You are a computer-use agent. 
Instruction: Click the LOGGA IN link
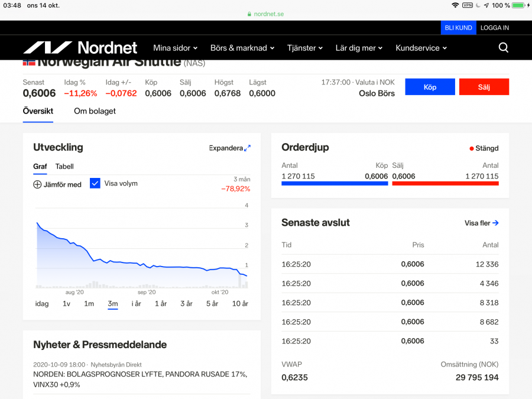click(495, 28)
